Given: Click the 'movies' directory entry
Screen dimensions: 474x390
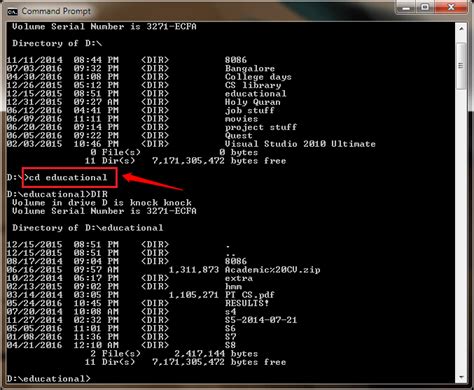Looking at the screenshot, I should (241, 119).
